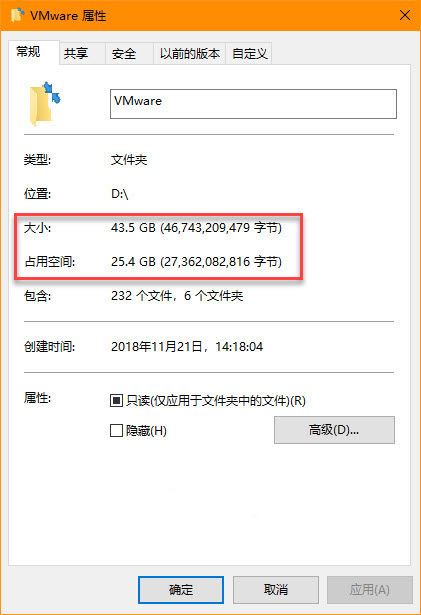This screenshot has width=421, height=615.
Task: Enable the 隐藏 hidden checkbox
Action: [116, 430]
